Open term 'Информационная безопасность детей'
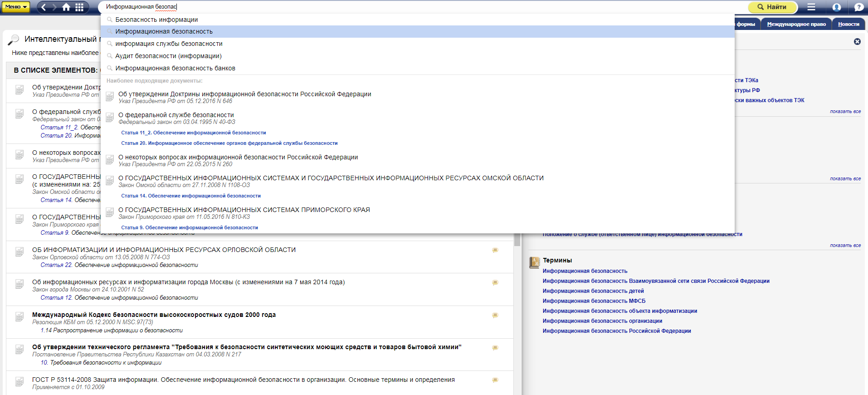This screenshot has width=868, height=395. [593, 291]
